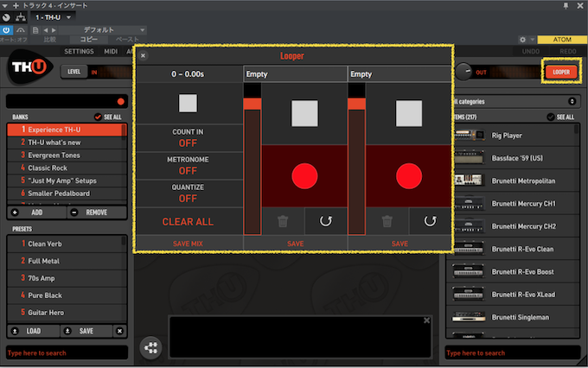Focus the presets search field
588x368 pixels.
pos(67,352)
